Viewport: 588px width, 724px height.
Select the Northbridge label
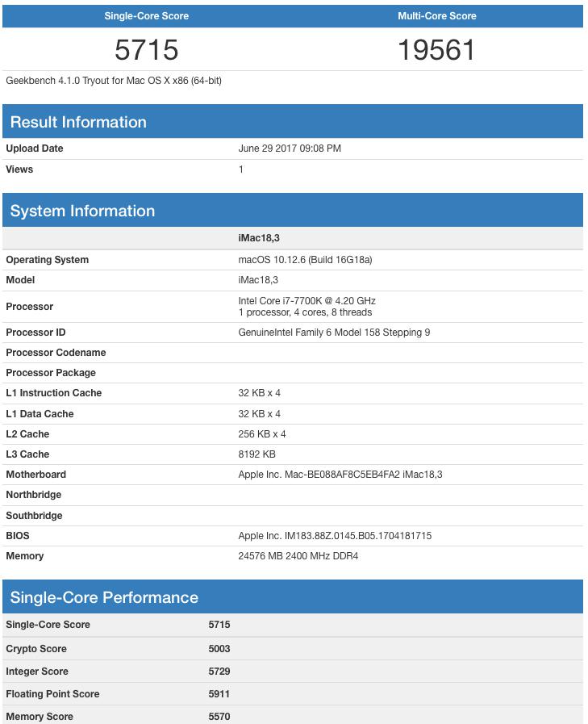(34, 495)
